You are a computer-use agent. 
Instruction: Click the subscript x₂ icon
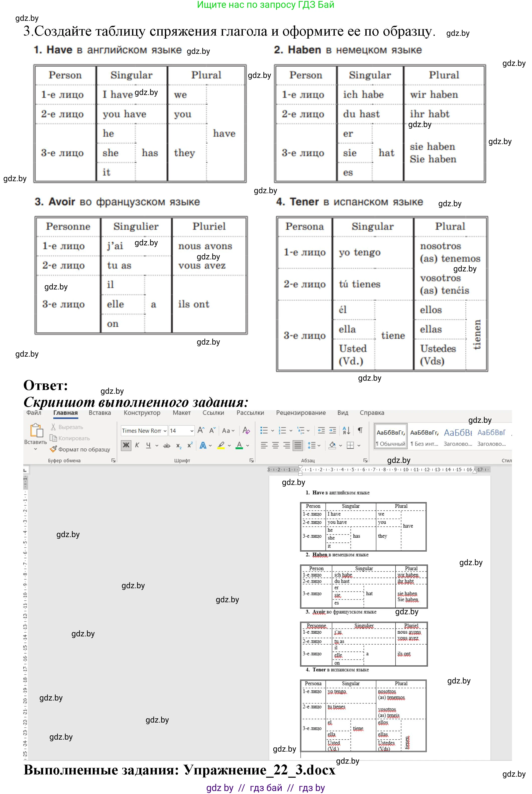178,446
